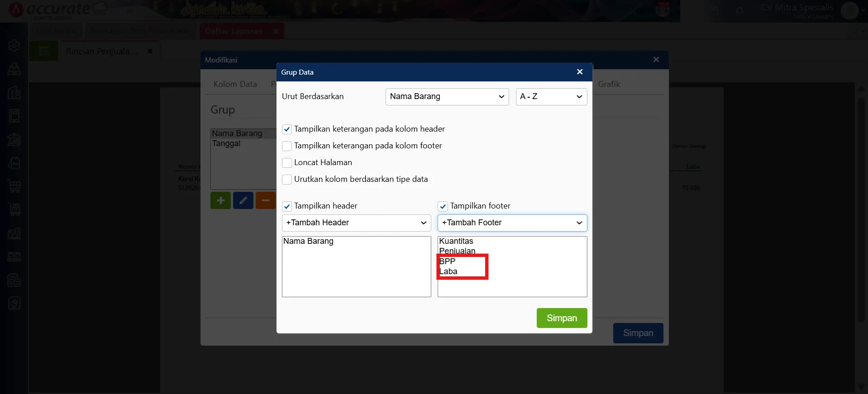Switch to the Kolom Data tab
This screenshot has width=868, height=394.
[235, 84]
